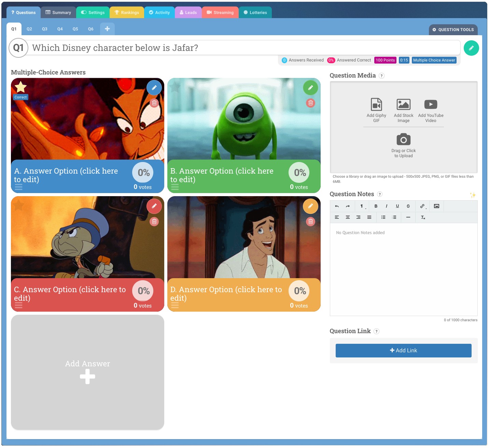
Task: Redo in the notes editor
Action: pyautogui.click(x=348, y=206)
